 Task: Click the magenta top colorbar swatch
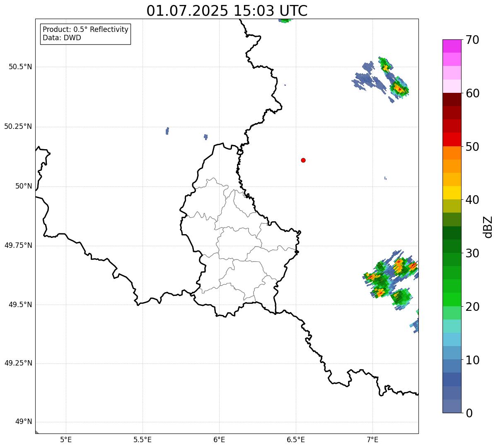[x=452, y=46]
